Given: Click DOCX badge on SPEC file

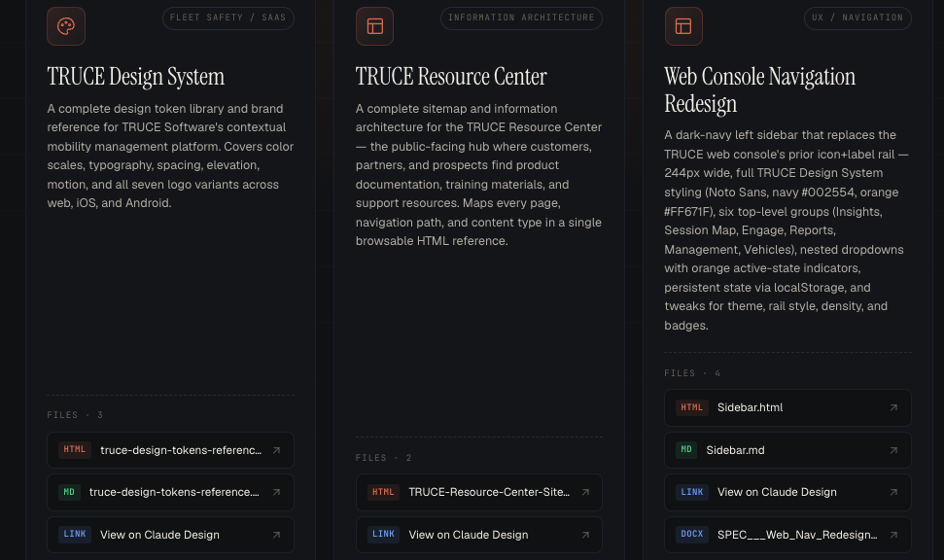Looking at the screenshot, I should pos(692,534).
